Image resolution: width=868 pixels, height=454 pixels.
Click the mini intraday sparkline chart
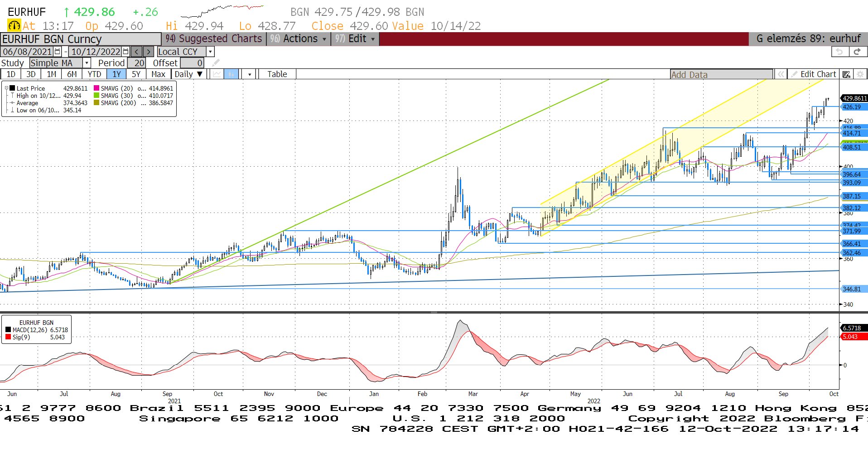click(222, 11)
